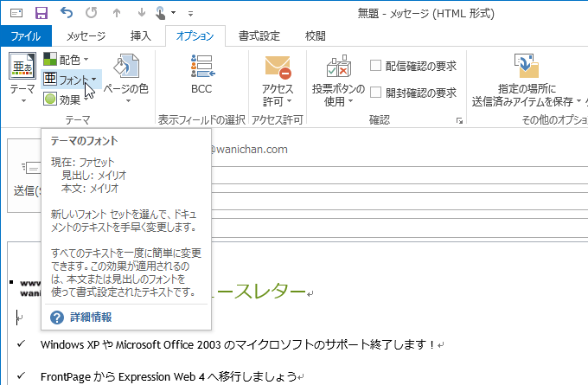This screenshot has height=385, width=588.
Task: Click the blue question mark help icon
Action: (57, 318)
